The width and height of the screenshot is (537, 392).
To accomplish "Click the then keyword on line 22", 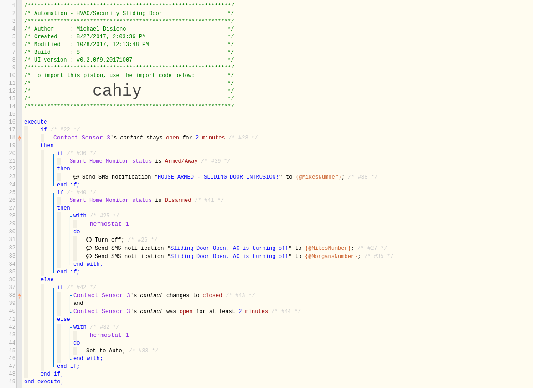I will click(63, 170).
